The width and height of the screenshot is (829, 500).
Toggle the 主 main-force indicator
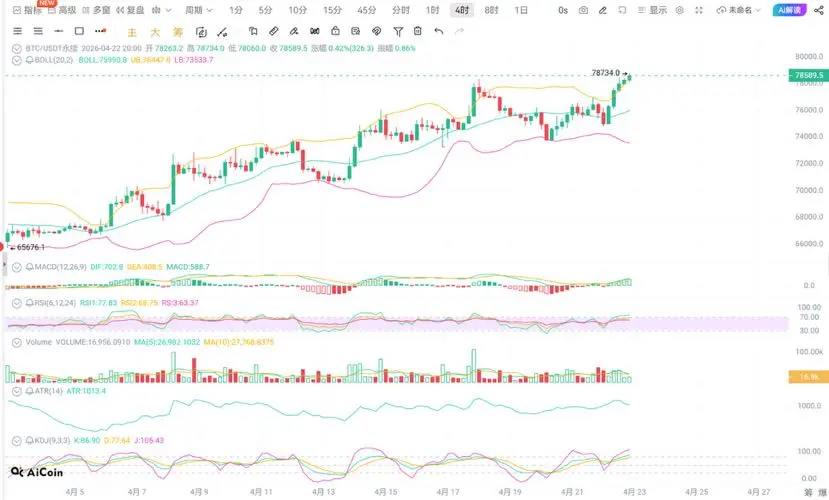click(132, 32)
